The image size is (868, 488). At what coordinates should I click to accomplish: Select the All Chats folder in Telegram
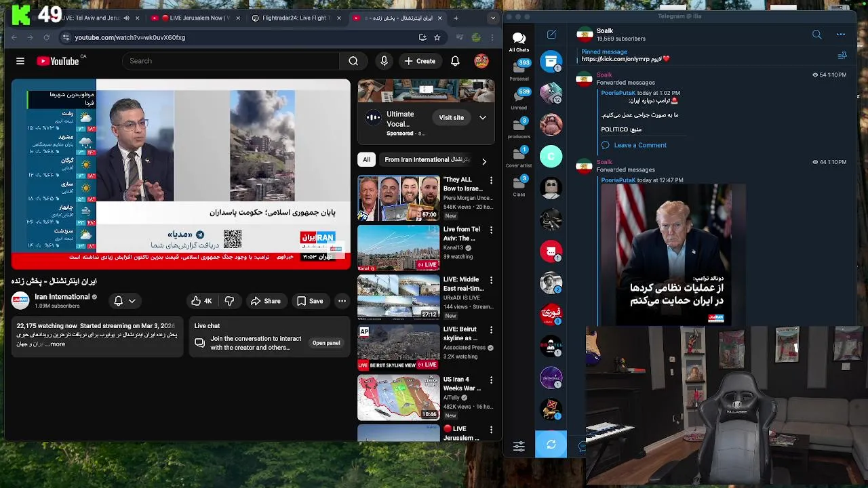(x=519, y=41)
